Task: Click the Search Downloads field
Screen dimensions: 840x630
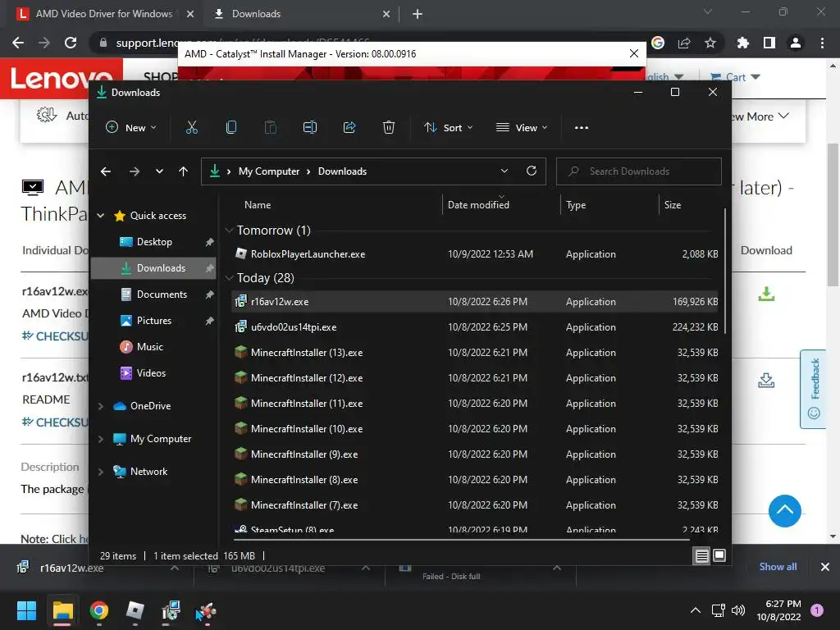Action: pos(638,171)
